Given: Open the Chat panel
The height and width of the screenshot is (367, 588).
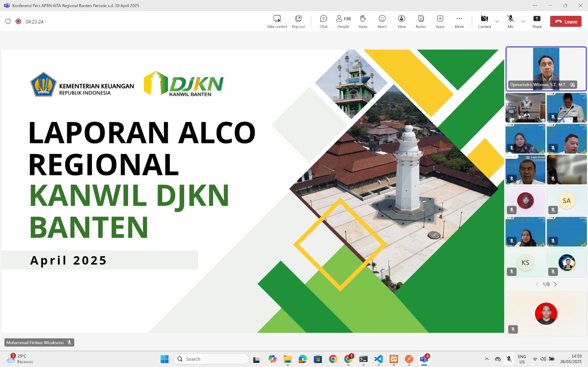Looking at the screenshot, I should (x=323, y=22).
